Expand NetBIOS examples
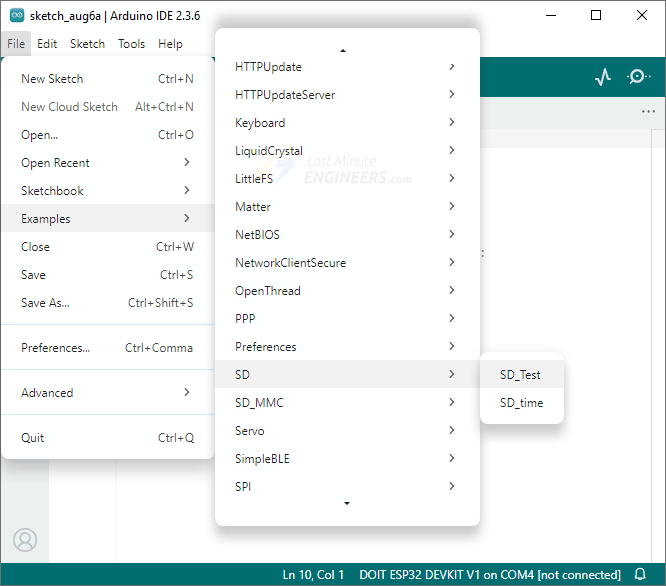 347,235
